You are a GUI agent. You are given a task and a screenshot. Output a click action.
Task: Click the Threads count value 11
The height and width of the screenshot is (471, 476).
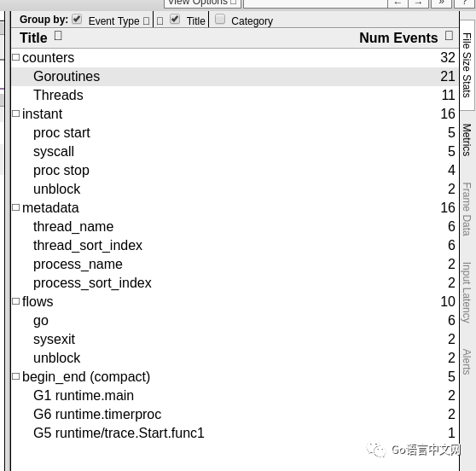pos(448,96)
